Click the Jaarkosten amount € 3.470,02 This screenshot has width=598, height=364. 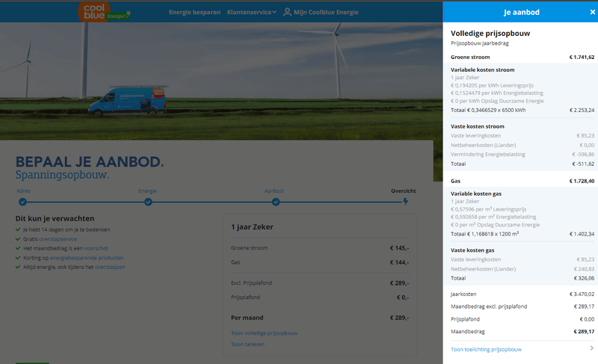coord(582,294)
